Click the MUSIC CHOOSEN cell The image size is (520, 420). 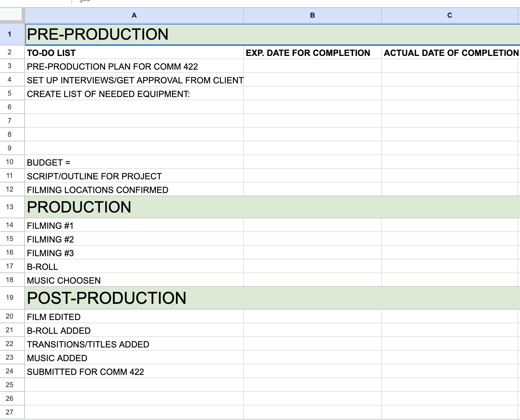coord(64,280)
